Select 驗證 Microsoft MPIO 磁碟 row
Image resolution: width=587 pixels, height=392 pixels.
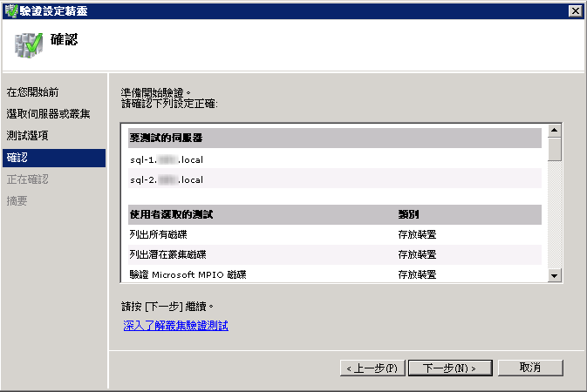[x=335, y=274]
